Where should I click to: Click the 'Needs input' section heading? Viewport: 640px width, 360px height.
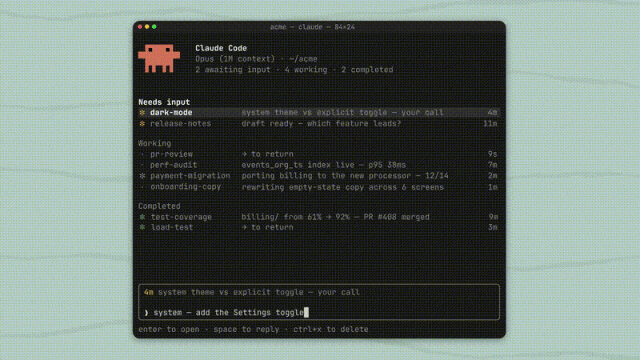click(x=164, y=102)
